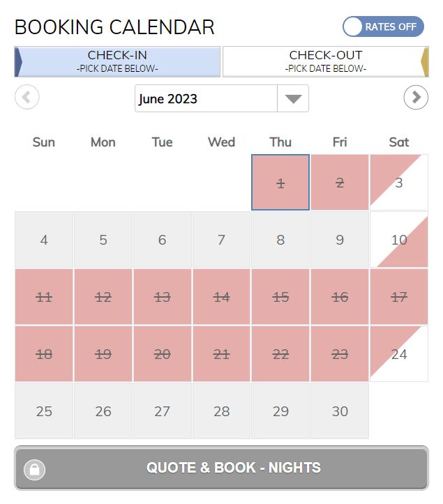This screenshot has height=504, width=443.
Task: Click the booked June 15 cell
Action: coord(280,297)
